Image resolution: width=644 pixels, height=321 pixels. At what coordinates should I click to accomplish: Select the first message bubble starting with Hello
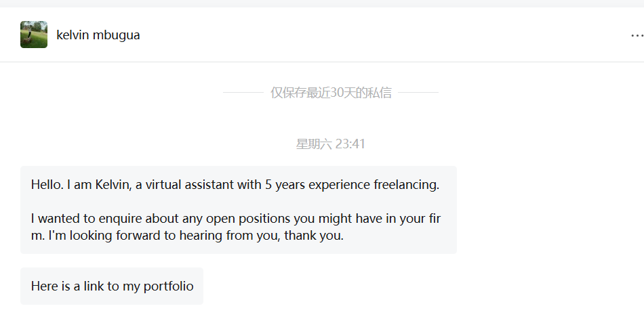tap(238, 210)
